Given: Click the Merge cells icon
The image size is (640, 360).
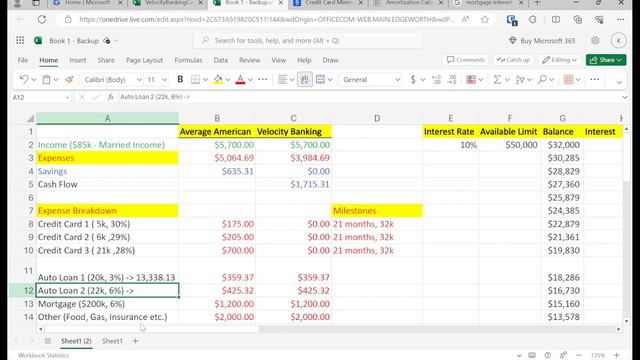Looking at the screenshot, I should tap(320, 80).
